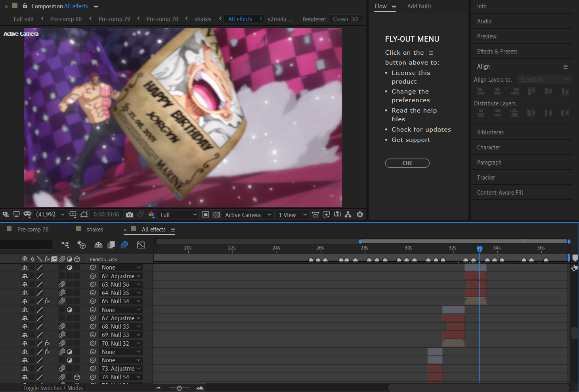Image resolution: width=579 pixels, height=392 pixels.
Task: Open the parent dropdown showing 74. Null 54
Action: coord(120,377)
